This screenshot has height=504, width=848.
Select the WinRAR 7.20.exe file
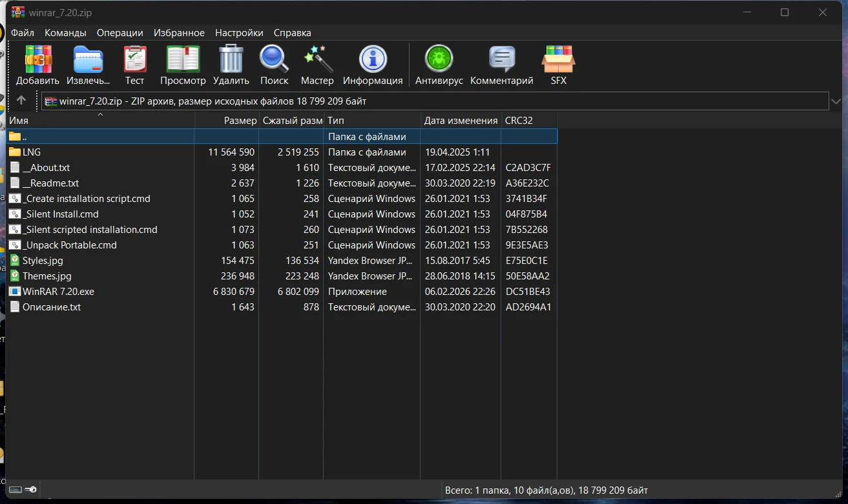(x=57, y=292)
